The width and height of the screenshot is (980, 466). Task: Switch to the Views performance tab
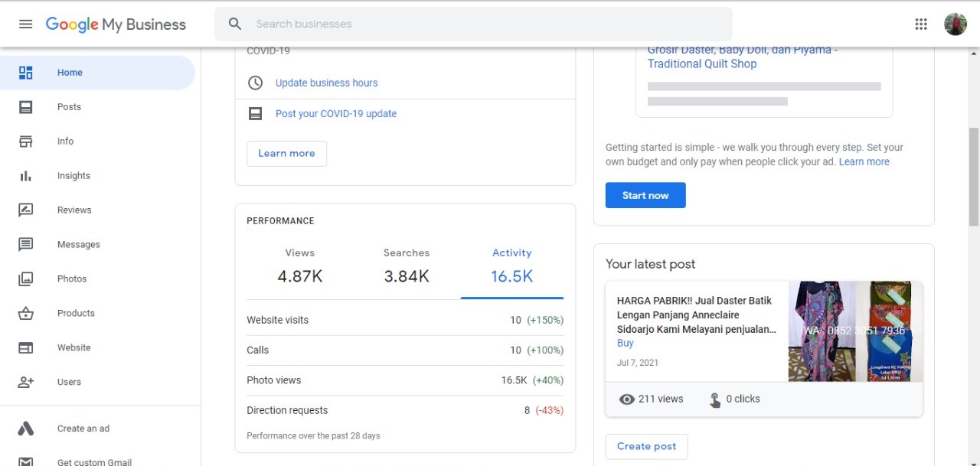(x=300, y=266)
